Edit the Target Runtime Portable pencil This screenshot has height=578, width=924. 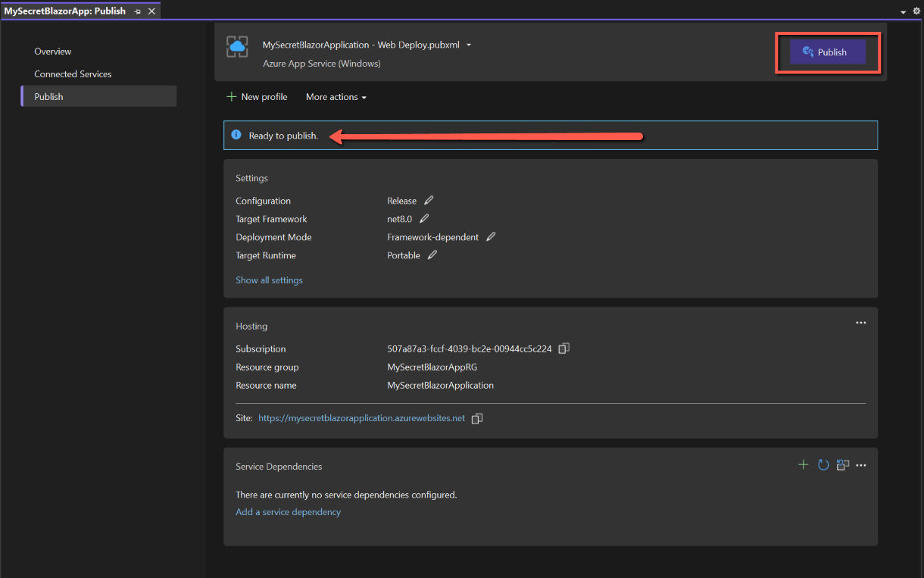tap(432, 255)
